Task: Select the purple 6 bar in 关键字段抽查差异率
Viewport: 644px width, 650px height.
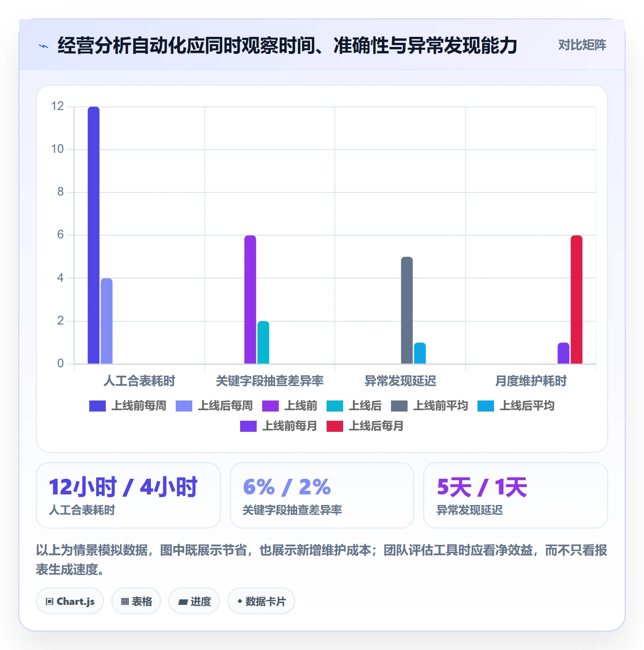Action: point(250,300)
